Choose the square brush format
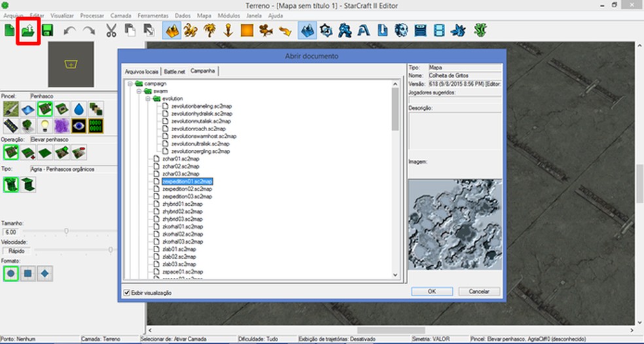This screenshot has width=644, height=344. tap(27, 273)
